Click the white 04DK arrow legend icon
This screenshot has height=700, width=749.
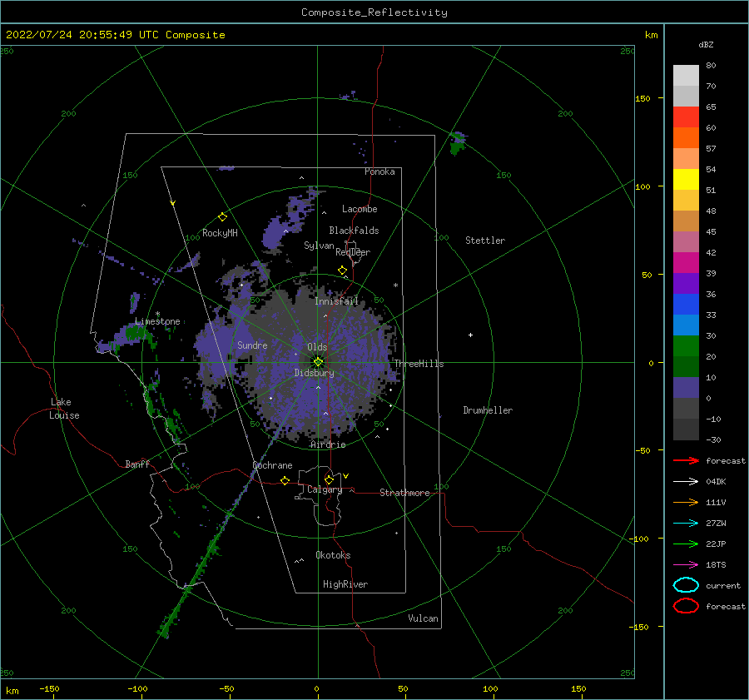(x=686, y=481)
